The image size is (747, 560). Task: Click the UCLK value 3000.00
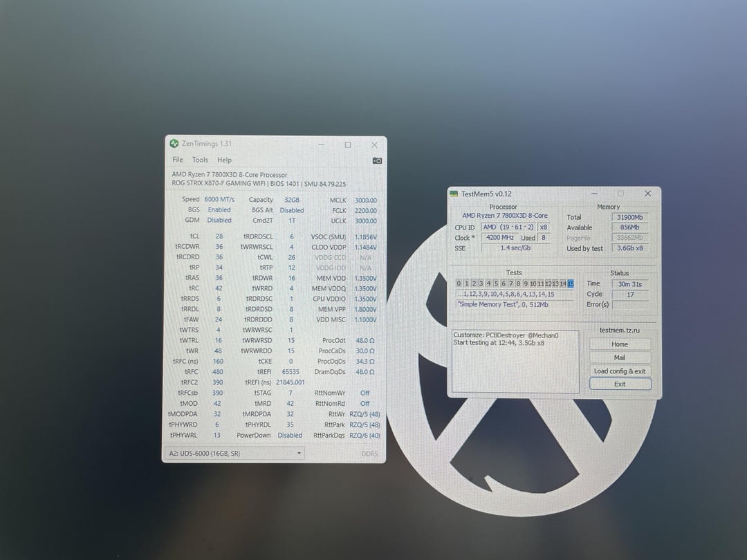point(365,221)
